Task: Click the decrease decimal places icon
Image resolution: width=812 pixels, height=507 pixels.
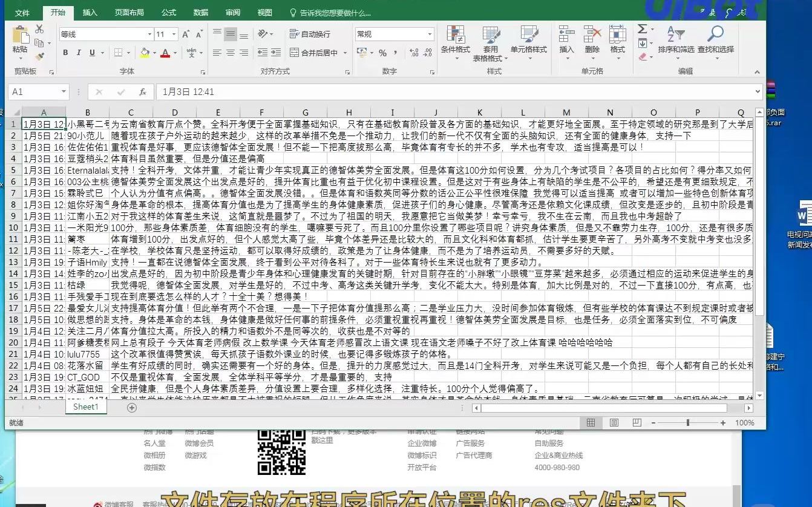Action: coord(427,53)
